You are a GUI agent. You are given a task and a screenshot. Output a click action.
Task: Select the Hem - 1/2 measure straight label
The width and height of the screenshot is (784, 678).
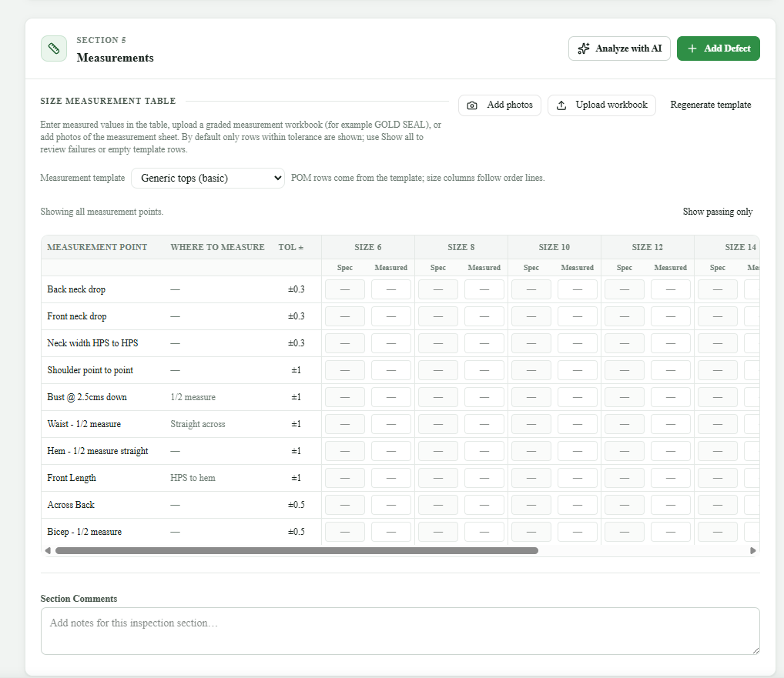98,451
